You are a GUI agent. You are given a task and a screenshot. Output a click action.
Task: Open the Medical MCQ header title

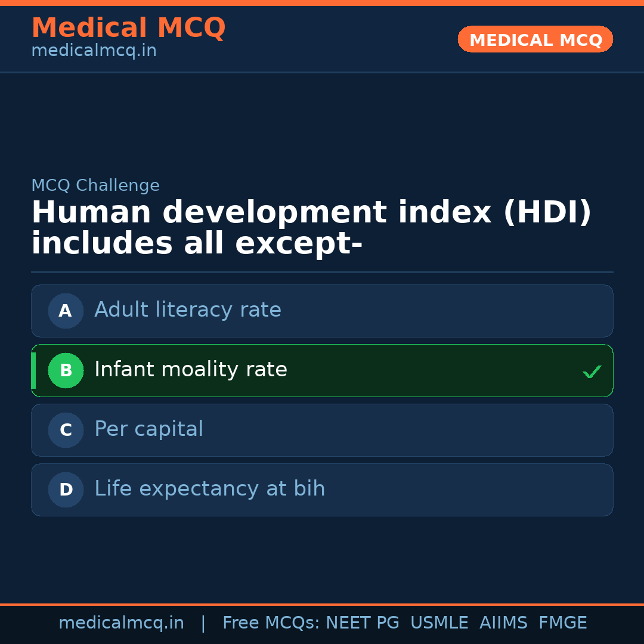128,28
